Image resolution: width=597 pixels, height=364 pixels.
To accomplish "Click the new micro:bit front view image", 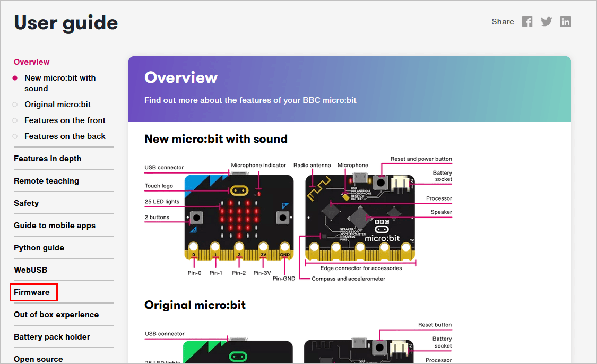I will 239,218.
